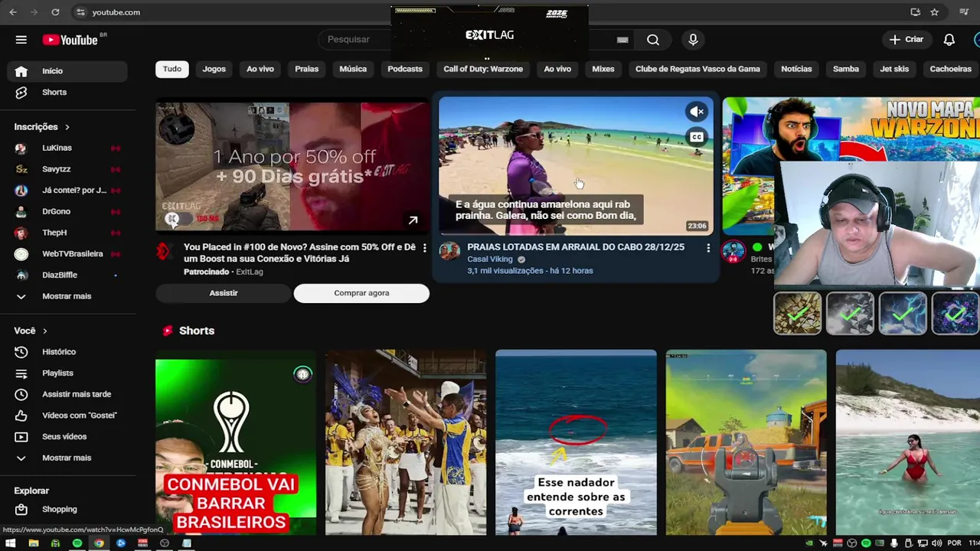Open the CONMEBOL VAI BARRAR BRASILEIROS short
This screenshot has width=980, height=551.
coord(236,442)
